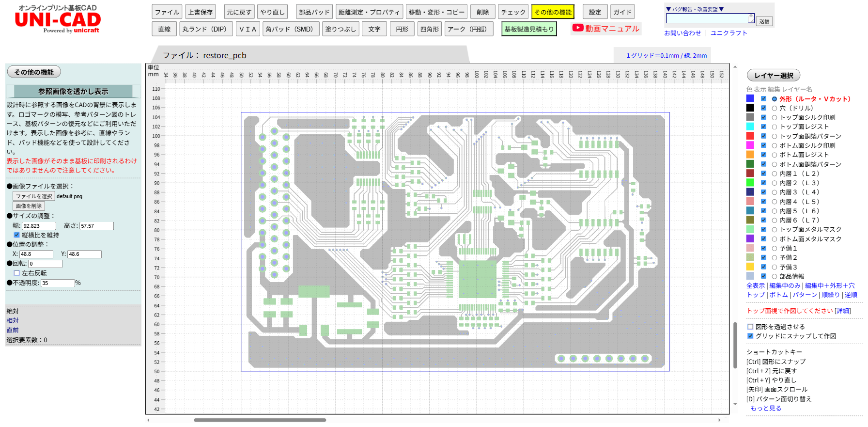Toggle 縦横比を維持 aspect ratio checkbox
The width and height of the screenshot is (868, 427).
17,235
